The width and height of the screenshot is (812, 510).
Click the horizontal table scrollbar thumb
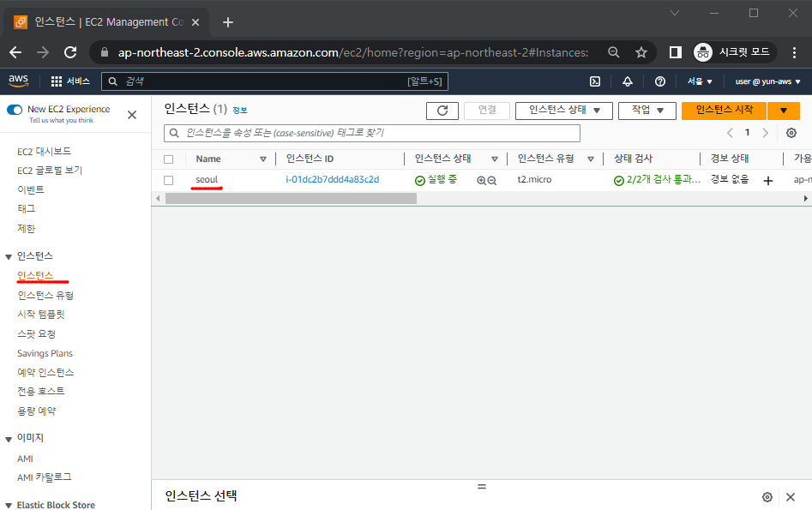[291, 198]
